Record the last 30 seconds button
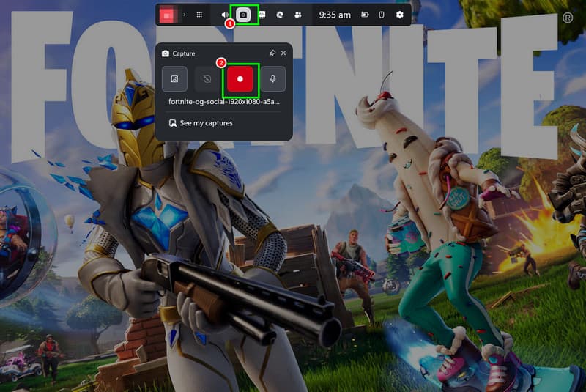This screenshot has width=586, height=392. (207, 79)
